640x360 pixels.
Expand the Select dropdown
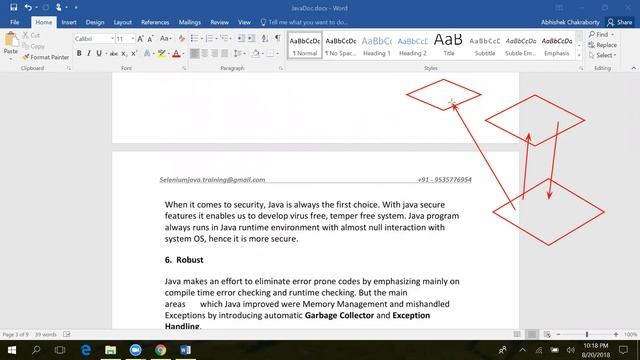click(x=602, y=55)
